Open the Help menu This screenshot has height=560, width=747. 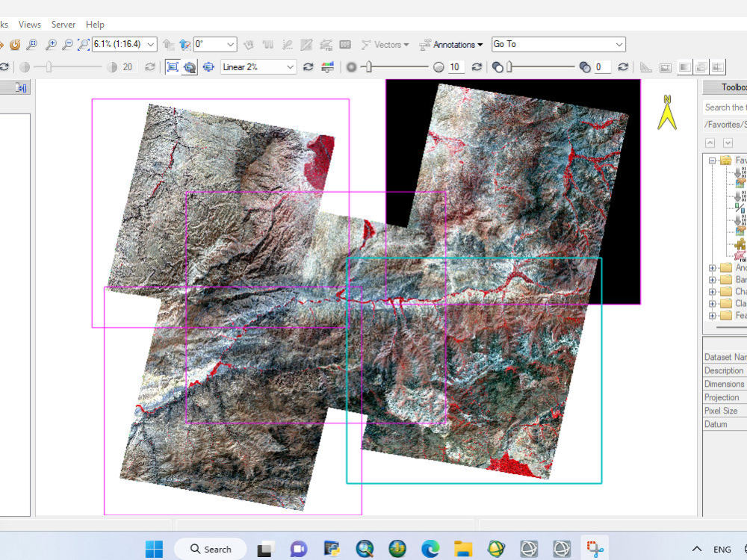click(x=95, y=25)
